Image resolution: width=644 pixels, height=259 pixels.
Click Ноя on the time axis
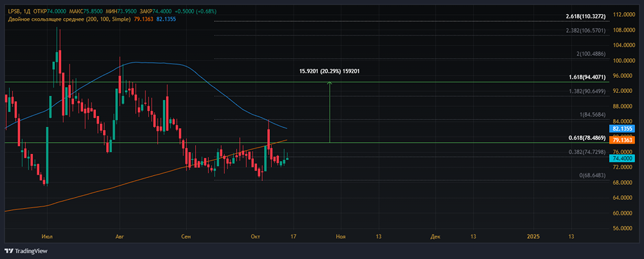click(x=341, y=236)
